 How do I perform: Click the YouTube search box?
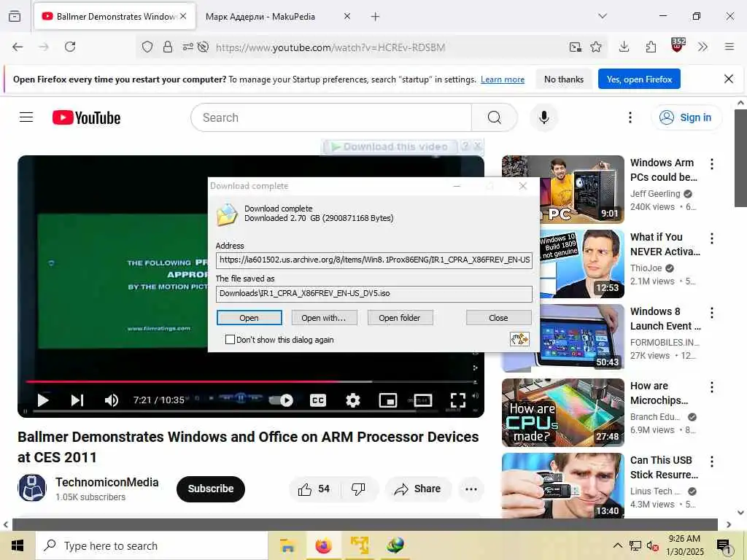tap(331, 117)
